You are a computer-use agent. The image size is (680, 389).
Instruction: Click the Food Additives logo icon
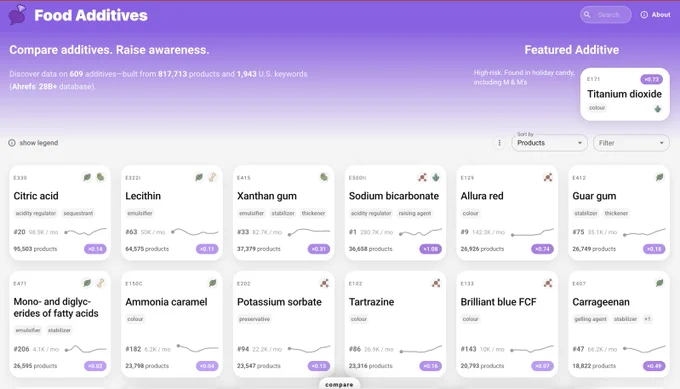(17, 15)
